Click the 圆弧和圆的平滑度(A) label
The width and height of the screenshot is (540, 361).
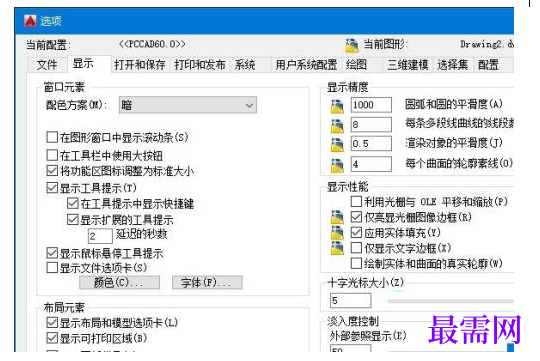[x=454, y=104]
